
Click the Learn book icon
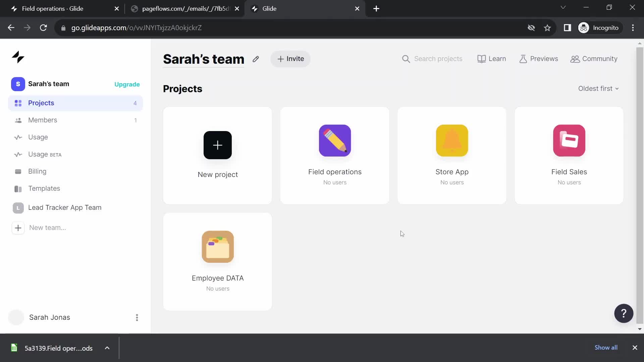(481, 59)
